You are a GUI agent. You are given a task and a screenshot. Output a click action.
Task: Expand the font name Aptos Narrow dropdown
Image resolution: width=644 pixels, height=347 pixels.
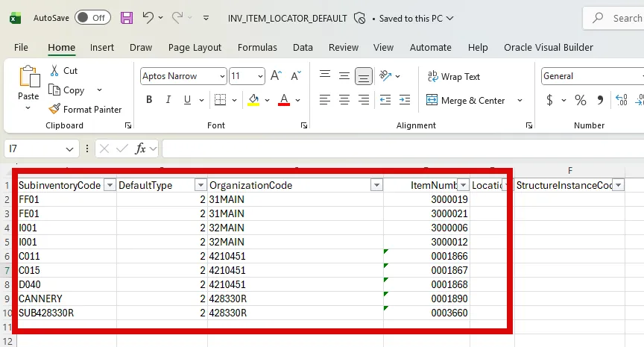222,76
